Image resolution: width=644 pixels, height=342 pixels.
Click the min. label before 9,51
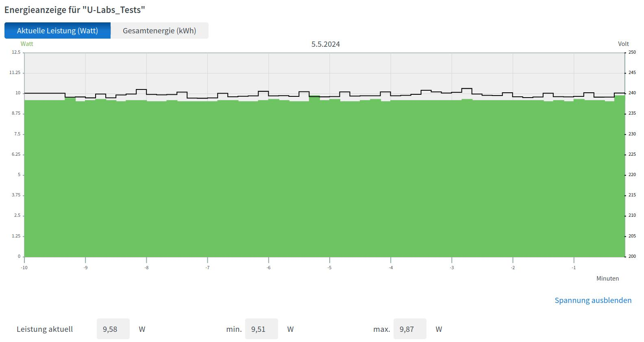click(234, 329)
